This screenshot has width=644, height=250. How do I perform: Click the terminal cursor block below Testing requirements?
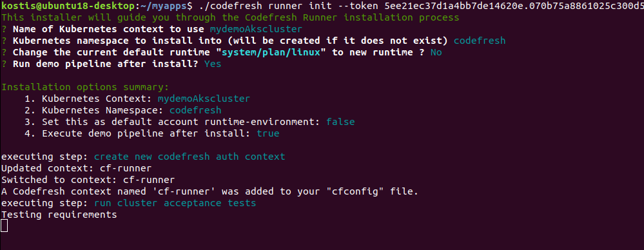click(x=4, y=226)
